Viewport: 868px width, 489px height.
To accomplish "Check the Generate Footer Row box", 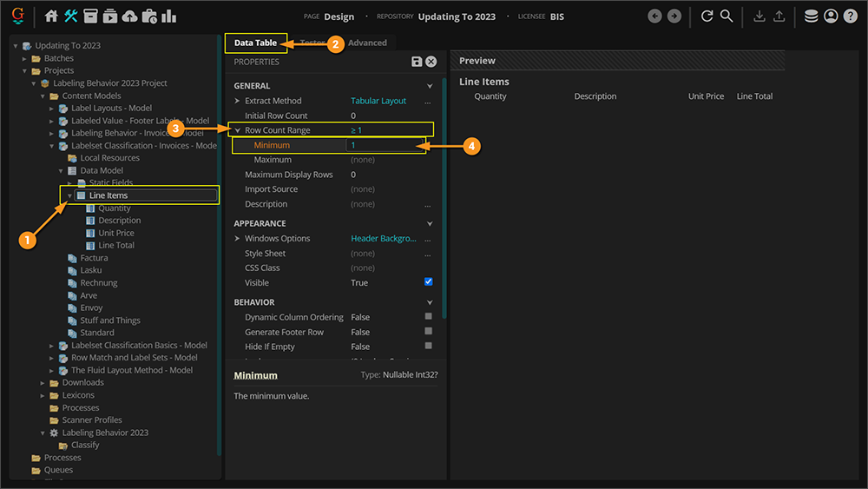I will 428,332.
